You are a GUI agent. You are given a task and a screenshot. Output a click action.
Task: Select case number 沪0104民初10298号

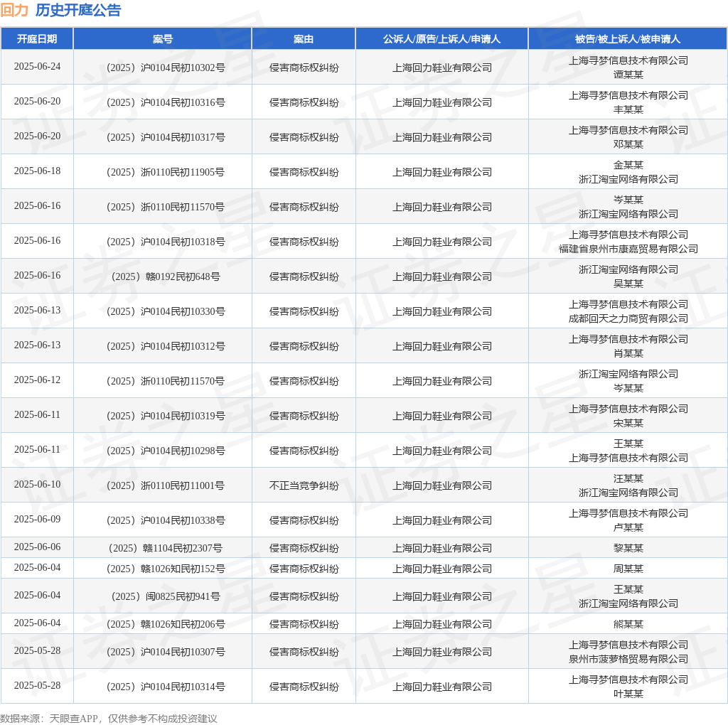click(x=166, y=451)
